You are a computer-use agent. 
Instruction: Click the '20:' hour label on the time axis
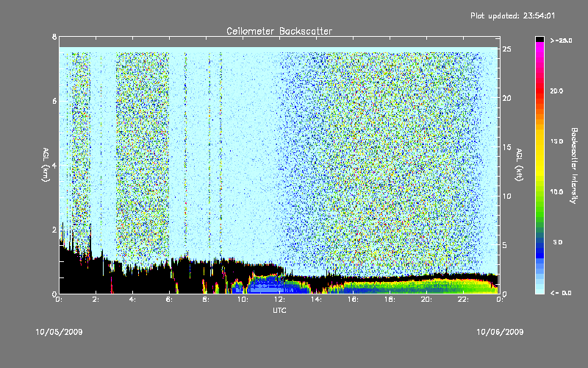point(426,300)
